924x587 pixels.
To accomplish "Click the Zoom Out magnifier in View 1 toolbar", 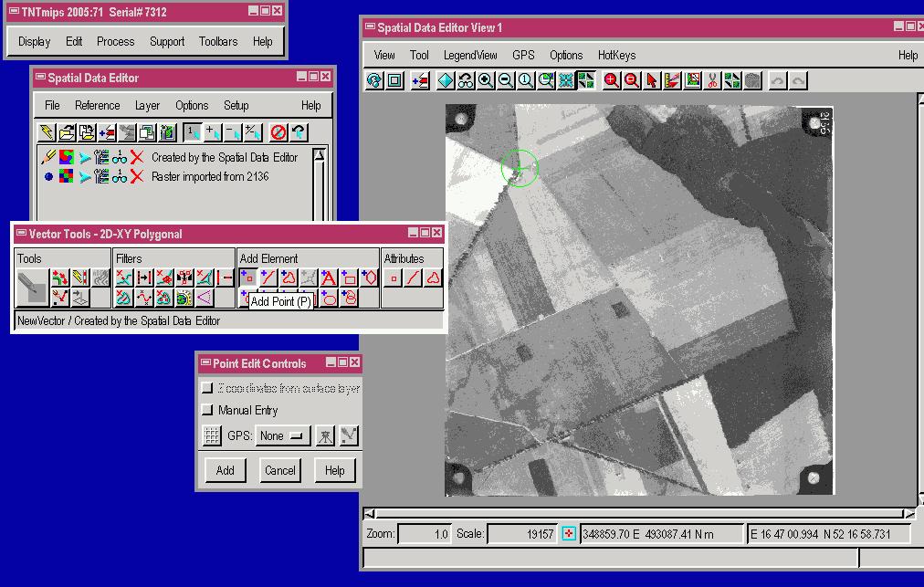I will coord(506,80).
